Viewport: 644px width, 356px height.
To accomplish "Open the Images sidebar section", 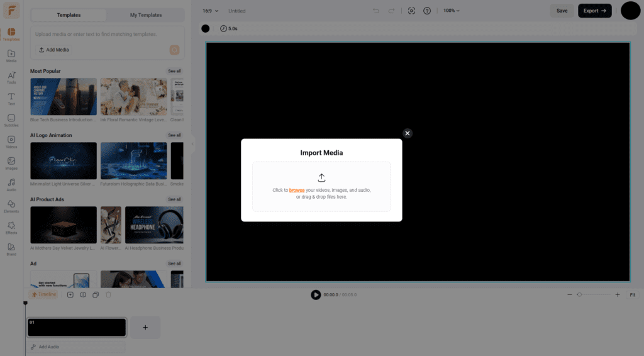I will (x=11, y=164).
